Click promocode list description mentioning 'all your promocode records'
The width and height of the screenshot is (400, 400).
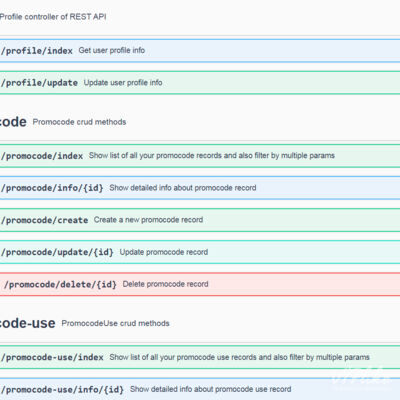pos(212,156)
